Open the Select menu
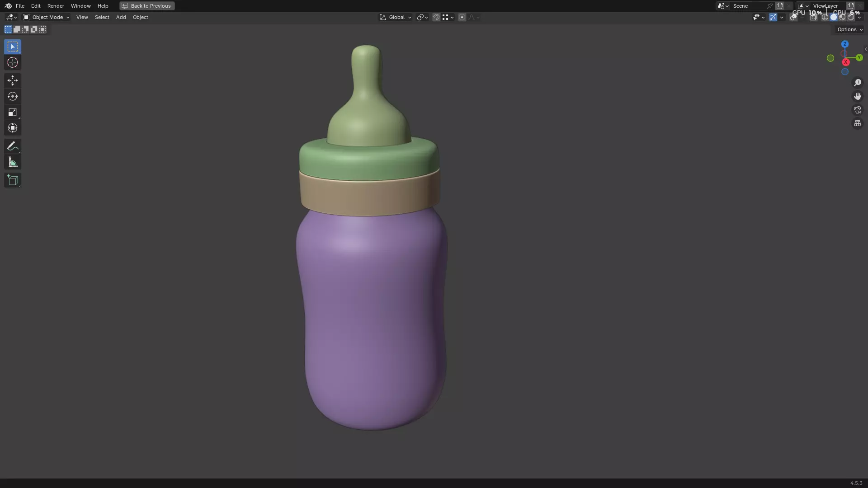 102,17
